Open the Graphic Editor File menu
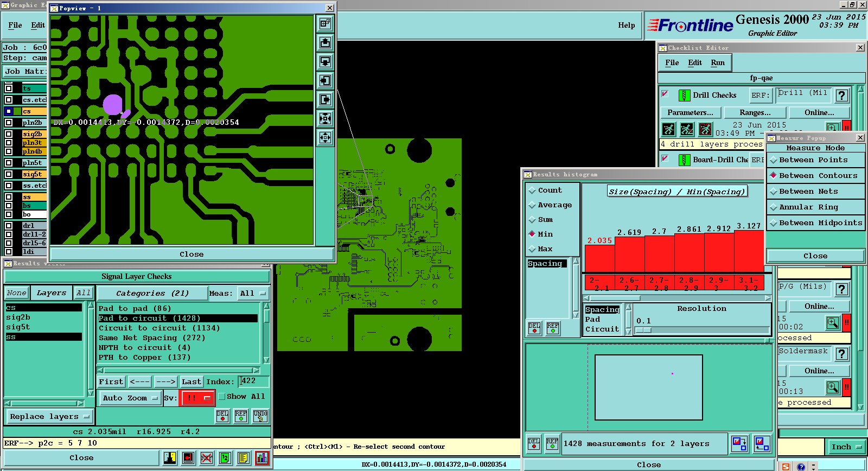868x471 pixels. click(15, 26)
